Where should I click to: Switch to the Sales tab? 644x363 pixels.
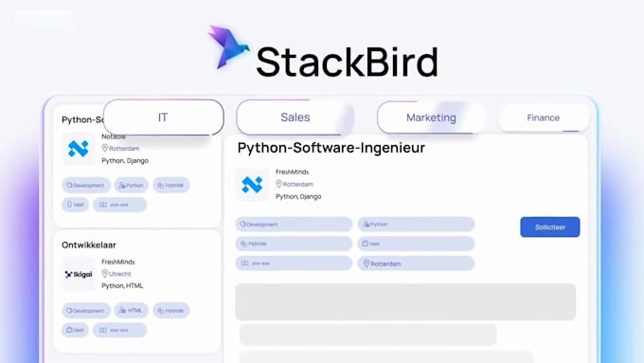point(295,118)
